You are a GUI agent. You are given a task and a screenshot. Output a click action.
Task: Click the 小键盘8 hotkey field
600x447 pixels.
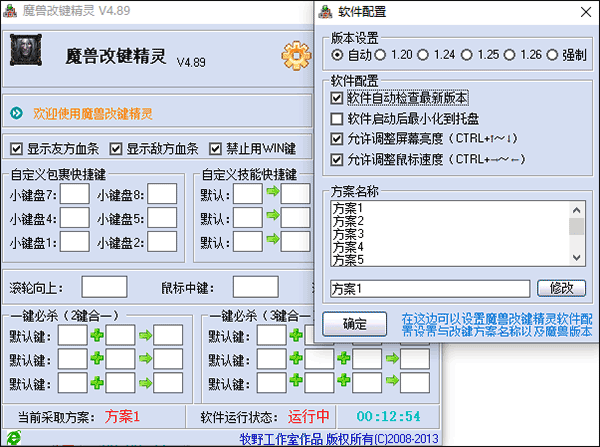[x=162, y=194]
